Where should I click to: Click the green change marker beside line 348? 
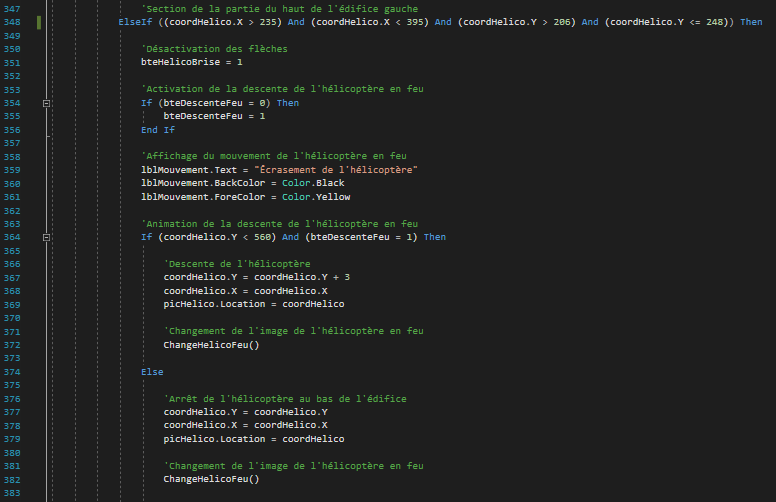pyautogui.click(x=39, y=22)
